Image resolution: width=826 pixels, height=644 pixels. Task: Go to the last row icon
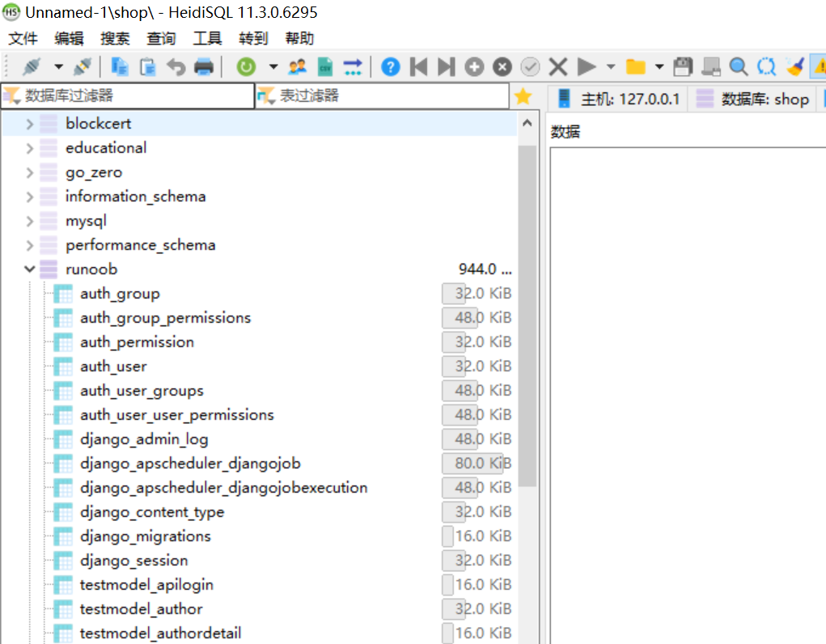[x=447, y=67]
